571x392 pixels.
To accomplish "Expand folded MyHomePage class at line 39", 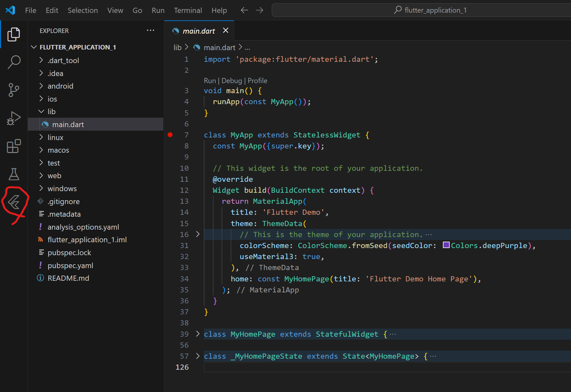I will tap(198, 334).
